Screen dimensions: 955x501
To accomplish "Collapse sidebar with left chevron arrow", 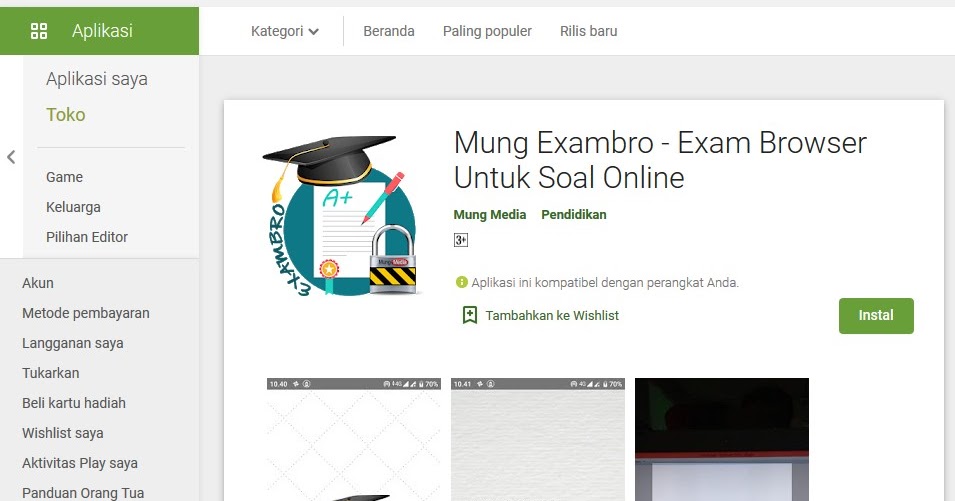I will point(11,157).
